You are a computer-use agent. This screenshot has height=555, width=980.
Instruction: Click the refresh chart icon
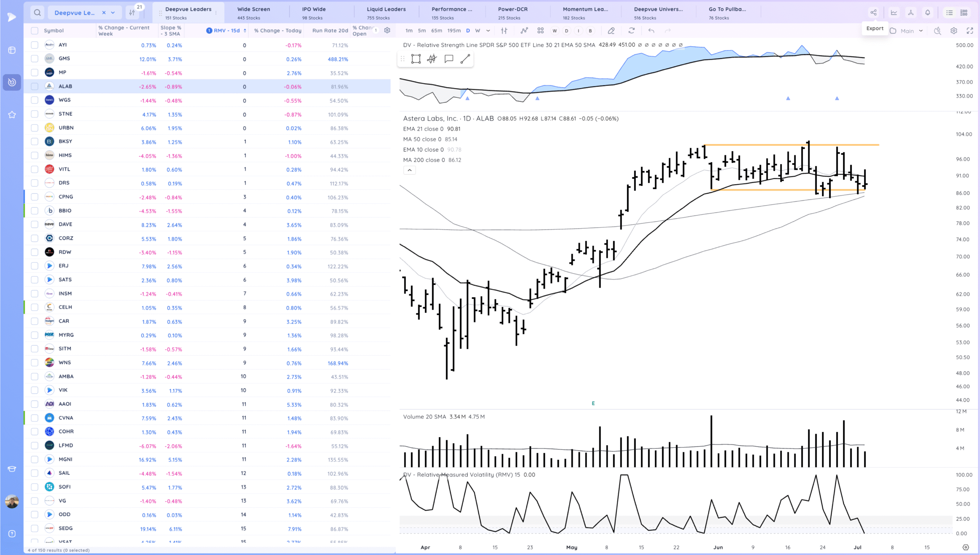631,31
